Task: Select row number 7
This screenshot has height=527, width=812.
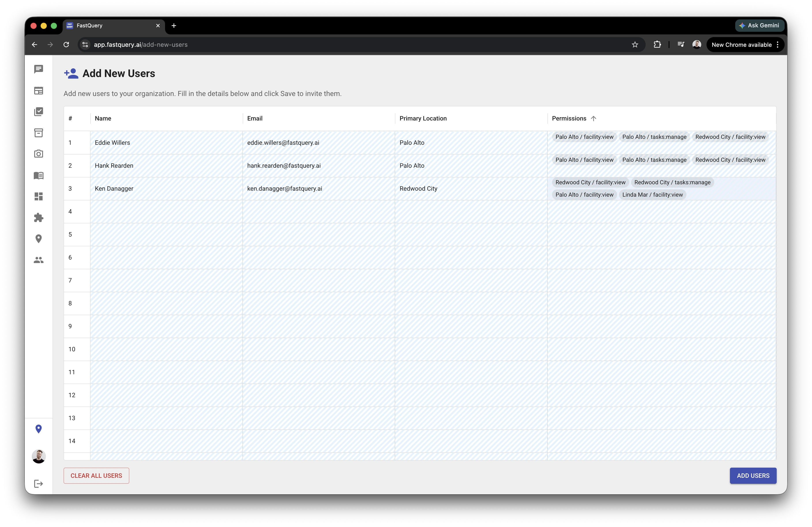Action: tap(77, 280)
